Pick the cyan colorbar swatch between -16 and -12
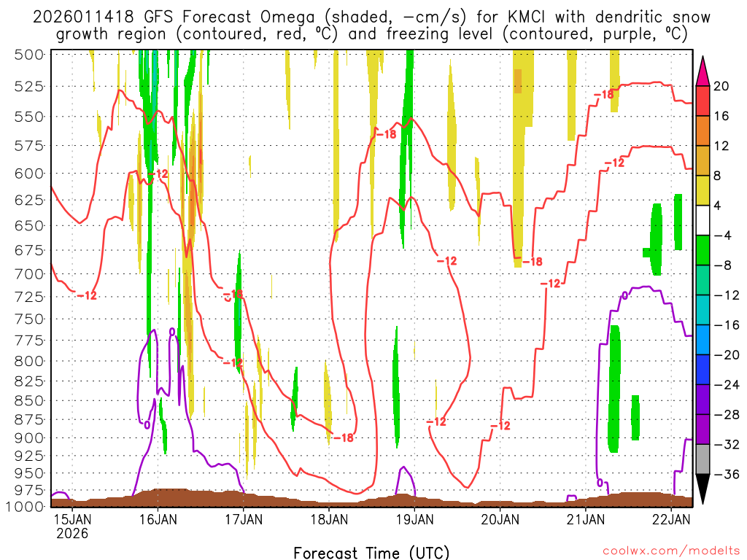747x560 pixels. (703, 310)
